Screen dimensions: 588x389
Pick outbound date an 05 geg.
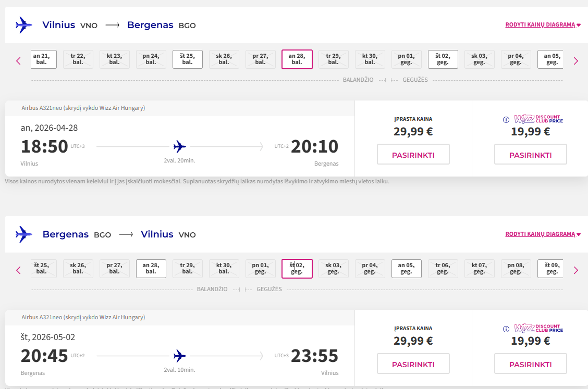(x=550, y=59)
